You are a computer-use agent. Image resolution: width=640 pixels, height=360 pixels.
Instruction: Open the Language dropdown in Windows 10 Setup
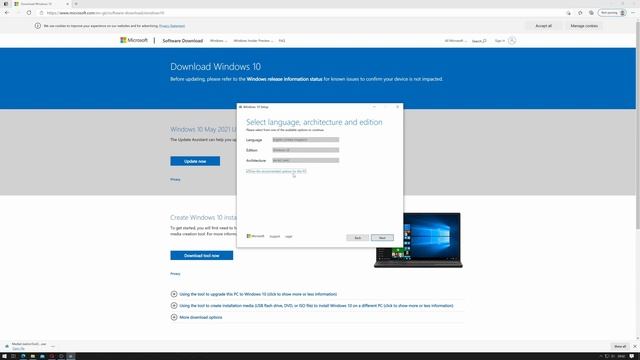pyautogui.click(x=306, y=140)
